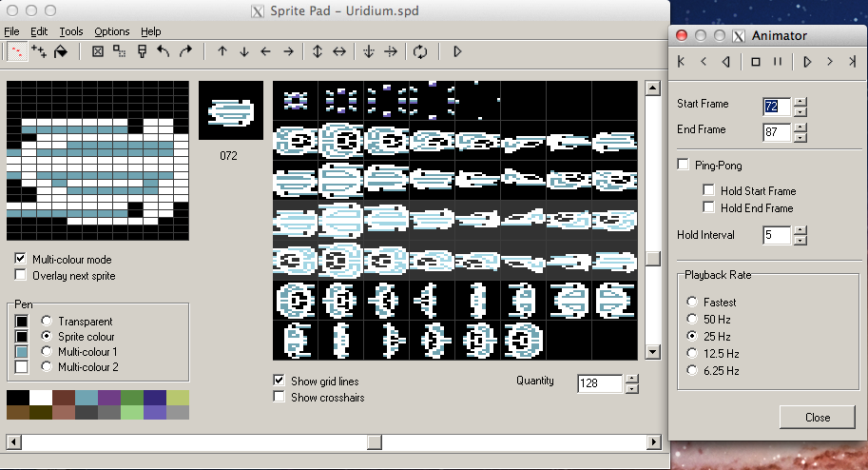Image resolution: width=868 pixels, height=470 pixels.
Task: Enable Overlay next sprite checkbox
Action: click(x=21, y=275)
